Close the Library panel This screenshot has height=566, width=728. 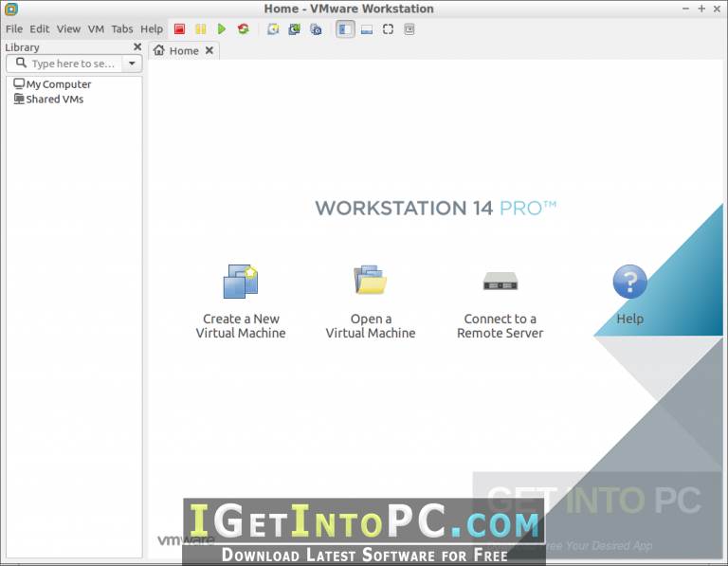tap(137, 46)
